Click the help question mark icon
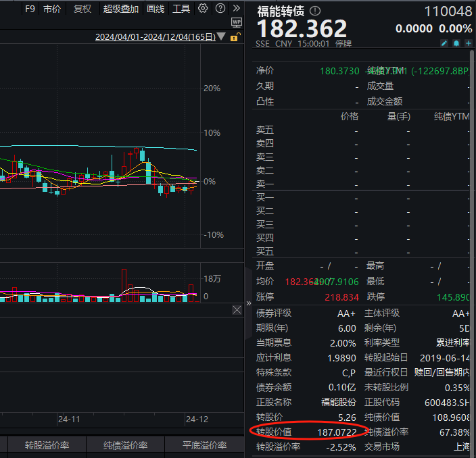 [x=220, y=9]
